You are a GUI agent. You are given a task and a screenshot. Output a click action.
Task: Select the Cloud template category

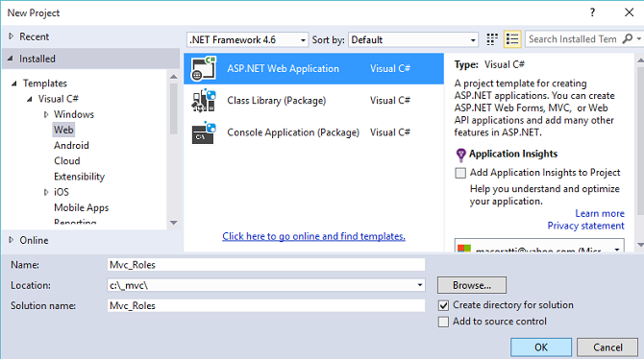click(x=67, y=161)
